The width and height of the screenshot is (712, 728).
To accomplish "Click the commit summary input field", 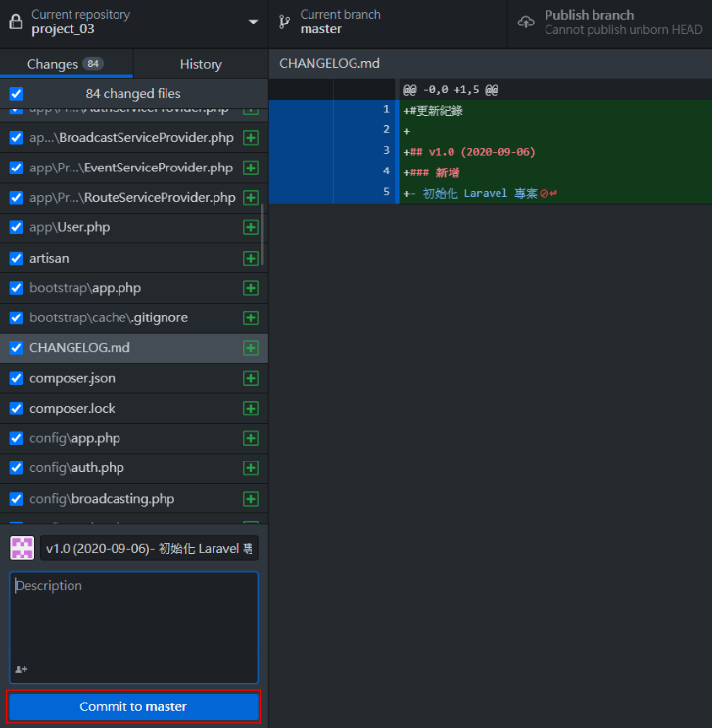I will (149, 549).
